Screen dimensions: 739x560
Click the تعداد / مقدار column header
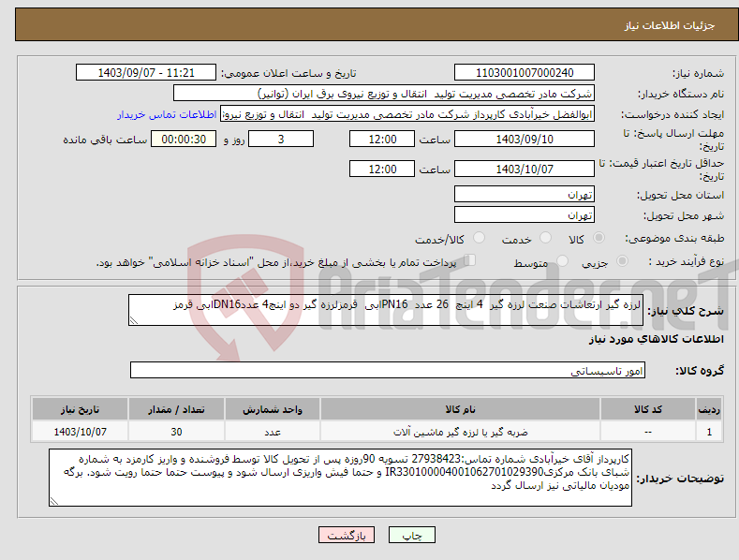coord(176,409)
